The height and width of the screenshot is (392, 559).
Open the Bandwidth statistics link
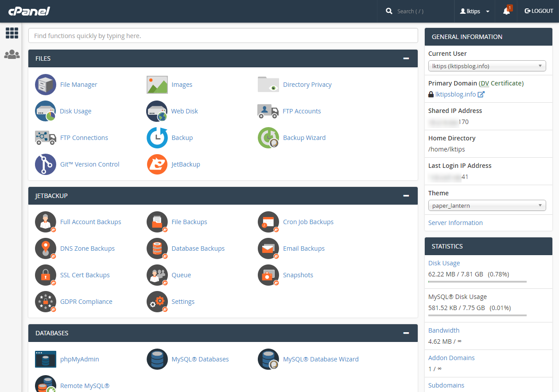pos(444,330)
